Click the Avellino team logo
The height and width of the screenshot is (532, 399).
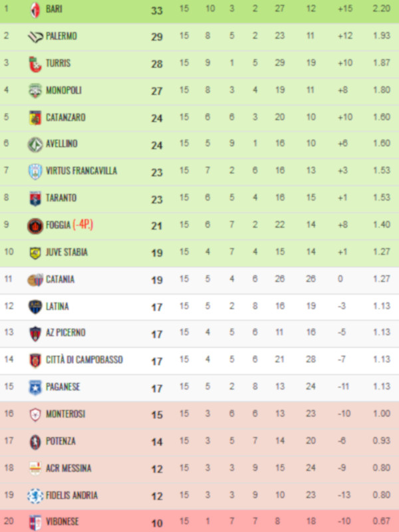[x=35, y=144]
